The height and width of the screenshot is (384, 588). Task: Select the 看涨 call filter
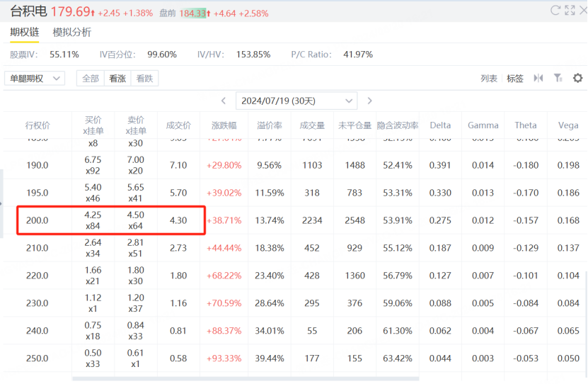[117, 79]
